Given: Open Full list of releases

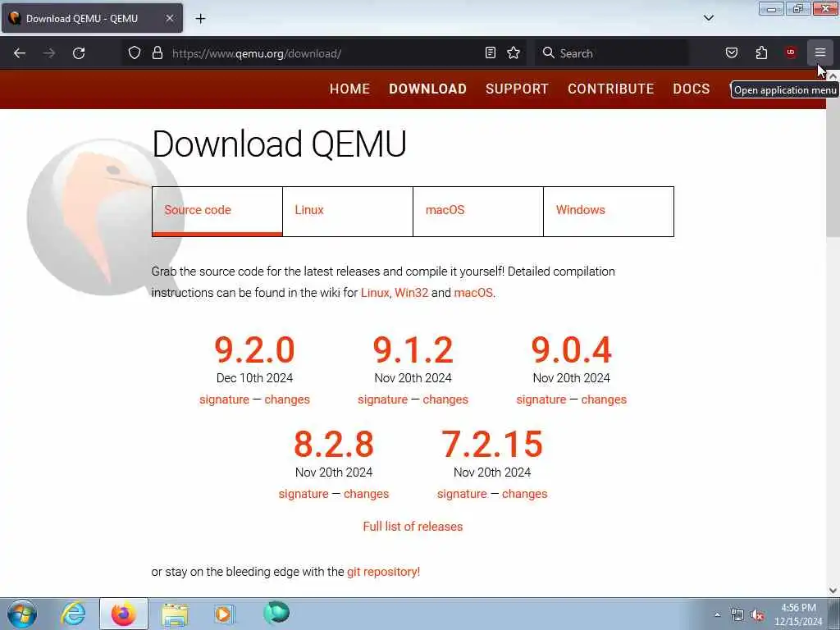Looking at the screenshot, I should click(x=413, y=527).
